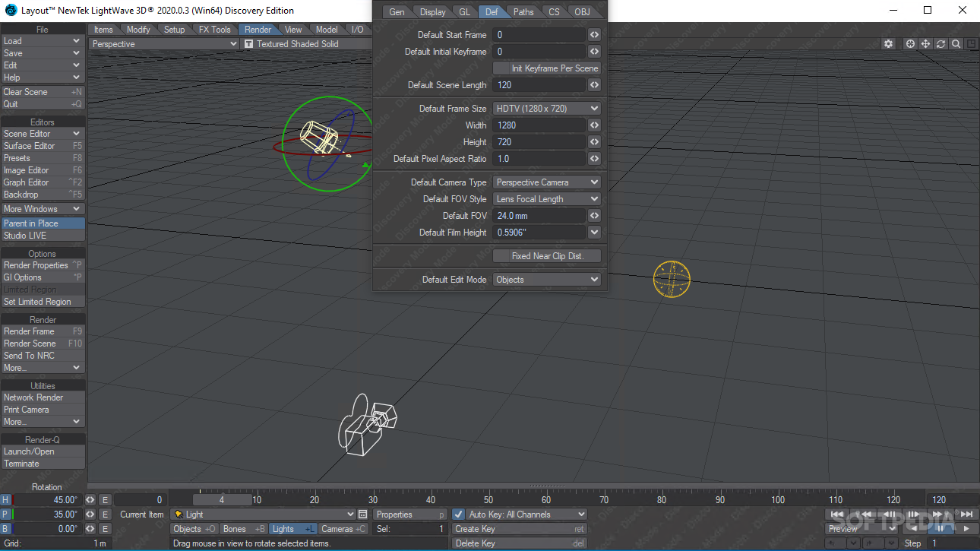
Task: Open Default Film Height dropdown arrow
Action: click(x=594, y=233)
